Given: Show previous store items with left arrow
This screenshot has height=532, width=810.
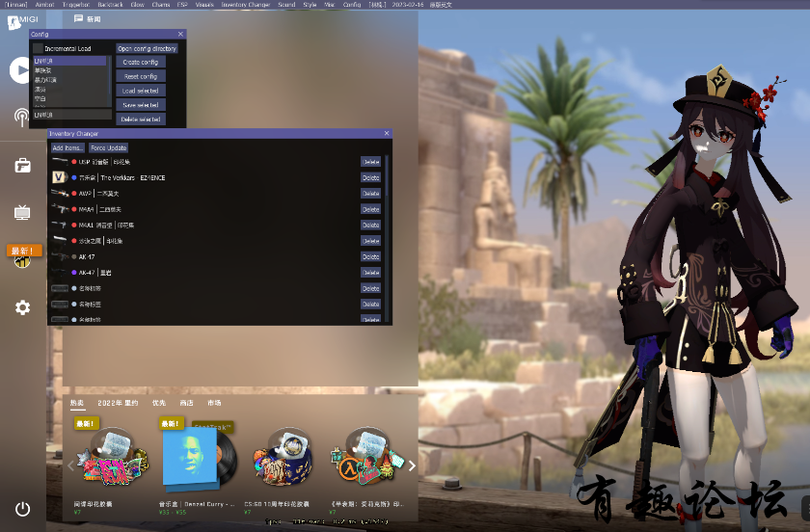Looking at the screenshot, I should click(x=70, y=465).
